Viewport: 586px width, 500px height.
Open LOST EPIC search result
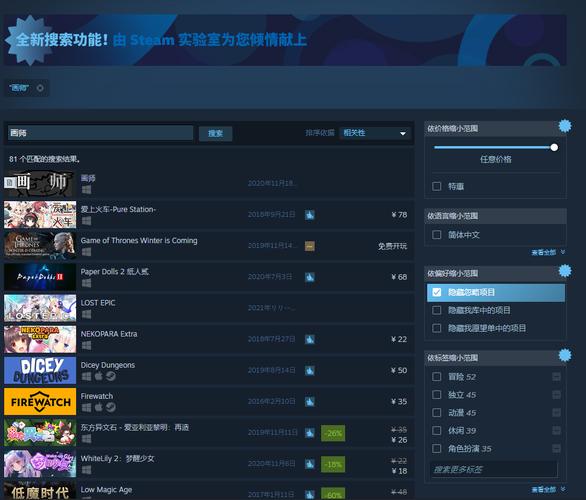click(x=209, y=308)
